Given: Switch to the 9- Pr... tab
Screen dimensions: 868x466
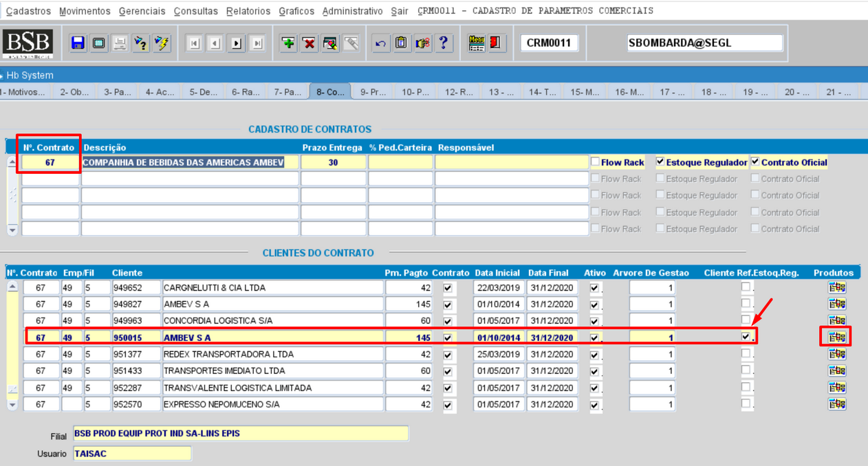Looking at the screenshot, I should (x=373, y=92).
